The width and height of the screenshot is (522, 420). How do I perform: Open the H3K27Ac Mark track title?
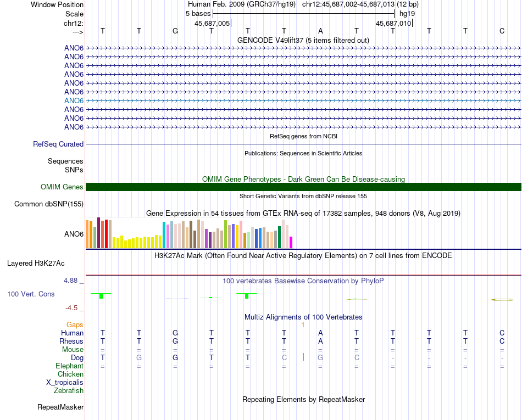[x=303, y=256]
